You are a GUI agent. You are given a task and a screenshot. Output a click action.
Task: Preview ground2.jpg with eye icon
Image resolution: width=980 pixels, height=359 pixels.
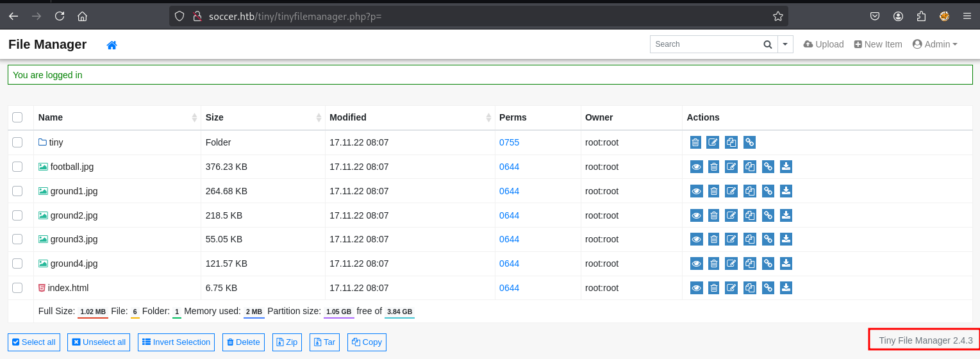pyautogui.click(x=696, y=215)
